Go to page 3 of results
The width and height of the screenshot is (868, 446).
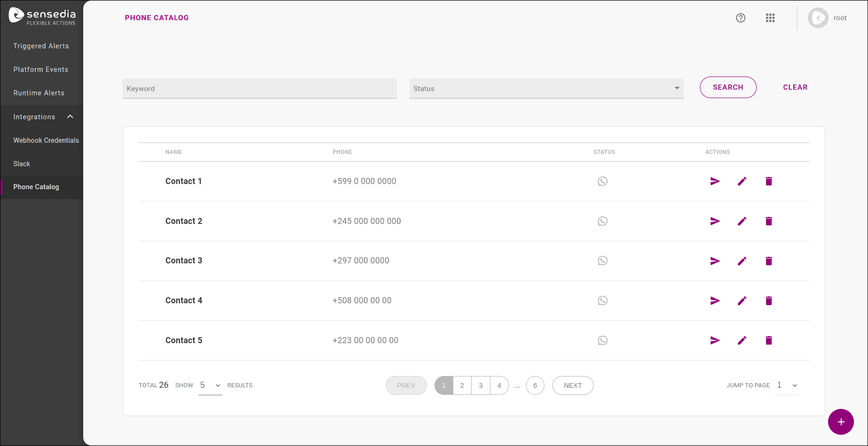coord(480,385)
